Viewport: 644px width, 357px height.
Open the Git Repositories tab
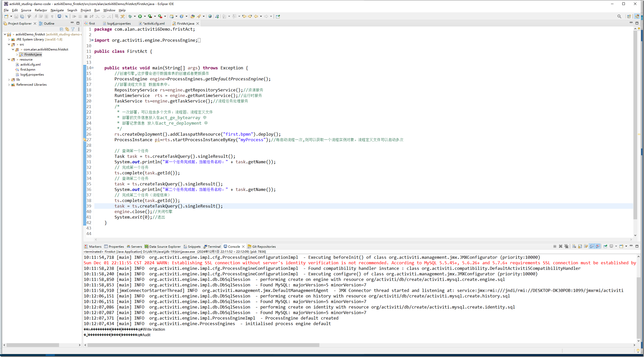[x=262, y=246]
